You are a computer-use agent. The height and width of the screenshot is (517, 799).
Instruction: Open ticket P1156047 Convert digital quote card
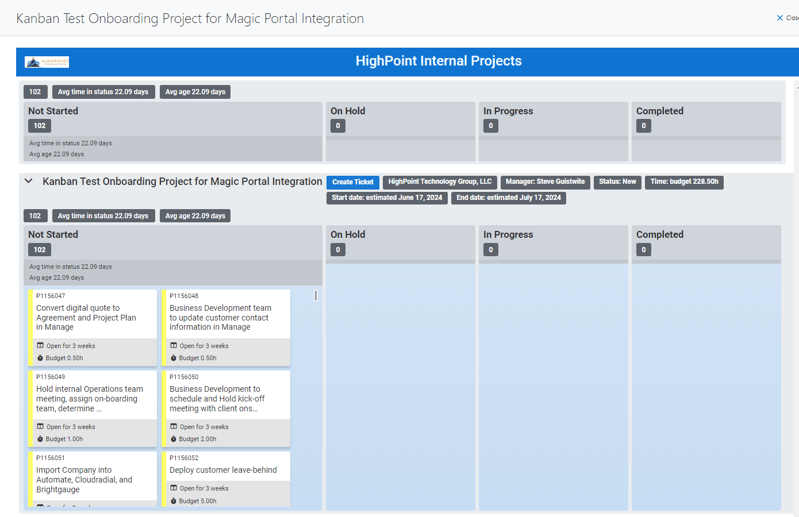tap(92, 328)
